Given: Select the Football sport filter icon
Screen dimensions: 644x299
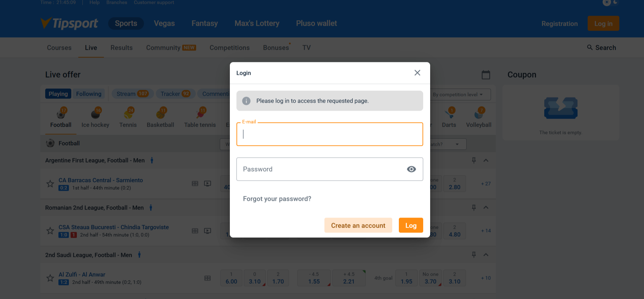Looking at the screenshot, I should tap(61, 115).
